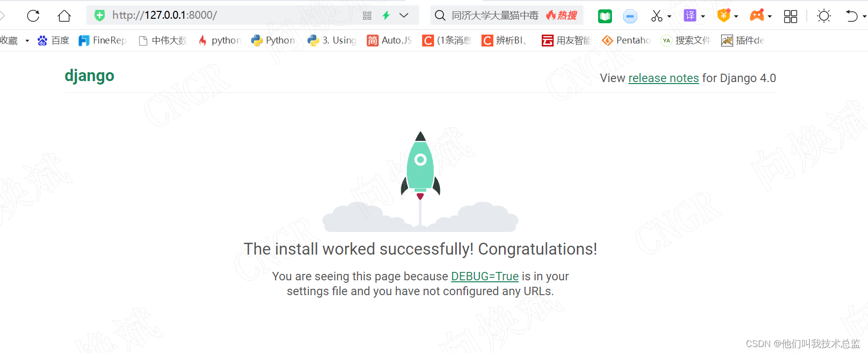This screenshot has height=353, width=868.
Task: Expand the orange shield dropdown arrow
Action: point(736,16)
